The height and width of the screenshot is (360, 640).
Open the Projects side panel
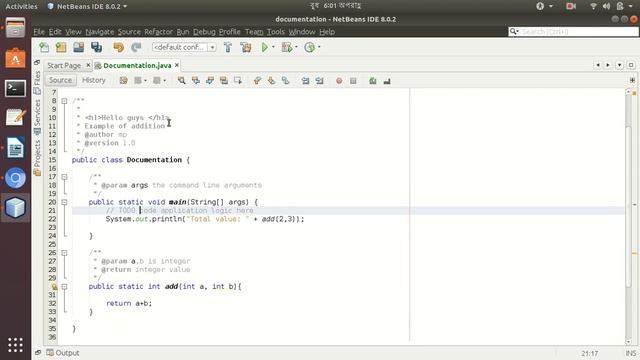(x=37, y=158)
